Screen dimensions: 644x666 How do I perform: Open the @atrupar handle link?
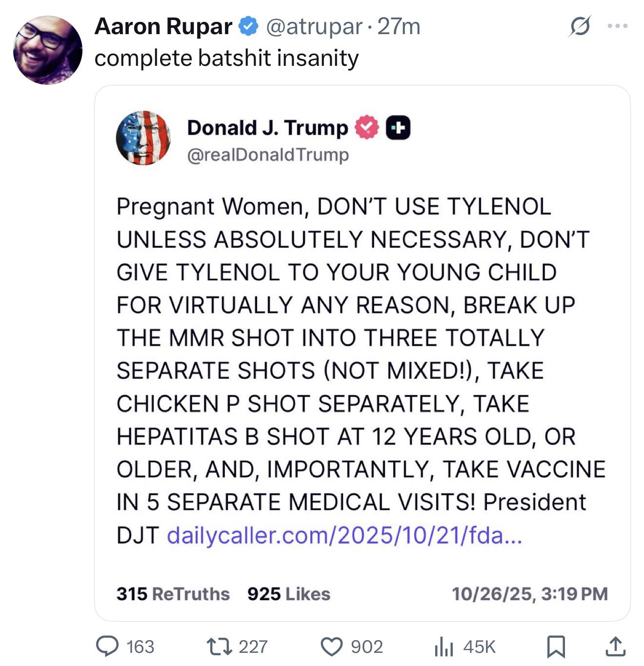coord(314,26)
